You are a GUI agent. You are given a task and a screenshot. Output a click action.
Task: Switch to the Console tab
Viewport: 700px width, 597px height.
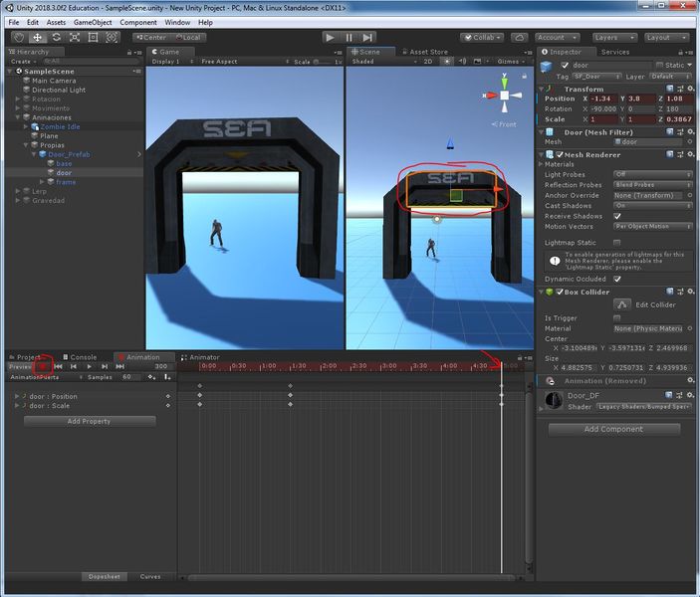coord(80,357)
